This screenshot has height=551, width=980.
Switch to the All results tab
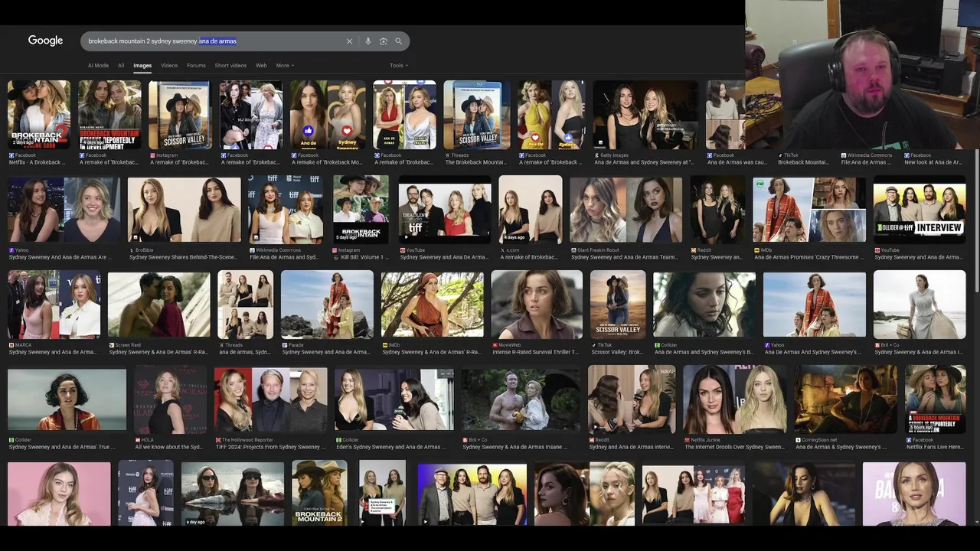[121, 66]
